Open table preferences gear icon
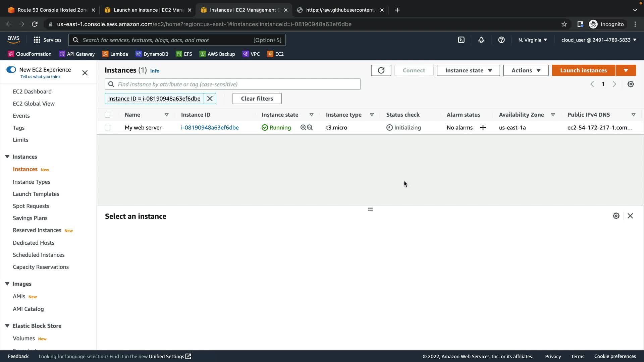The height and width of the screenshot is (362, 644). pos(631,84)
